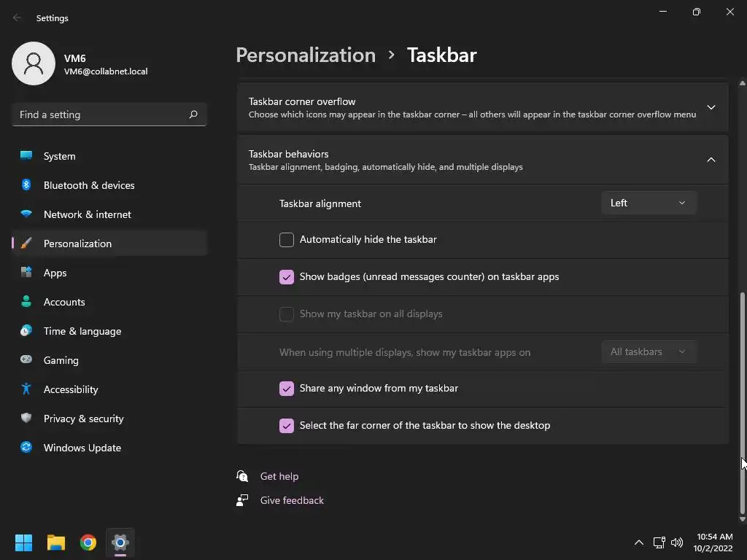
Task: Open the Taskbar alignment Left dropdown
Action: click(649, 203)
